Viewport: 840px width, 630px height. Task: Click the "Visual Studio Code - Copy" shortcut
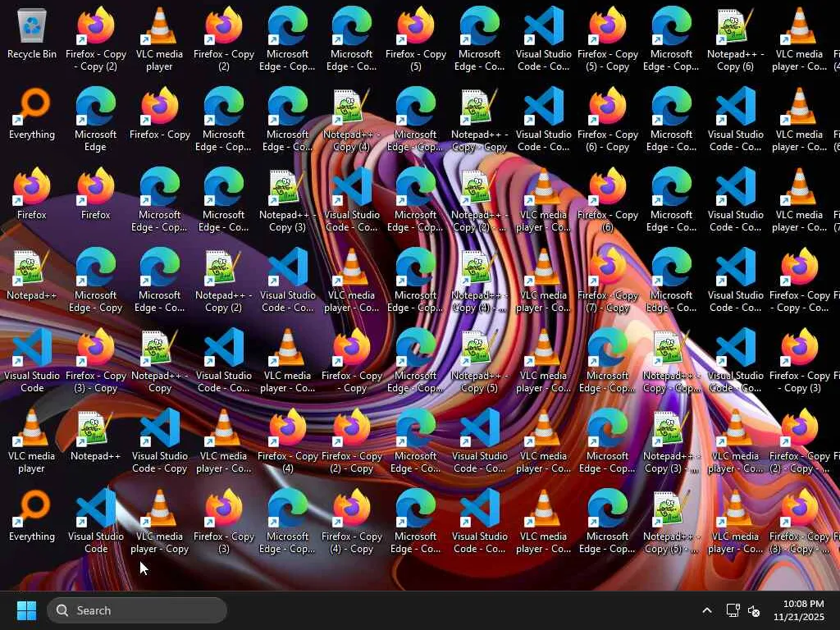[x=160, y=441]
